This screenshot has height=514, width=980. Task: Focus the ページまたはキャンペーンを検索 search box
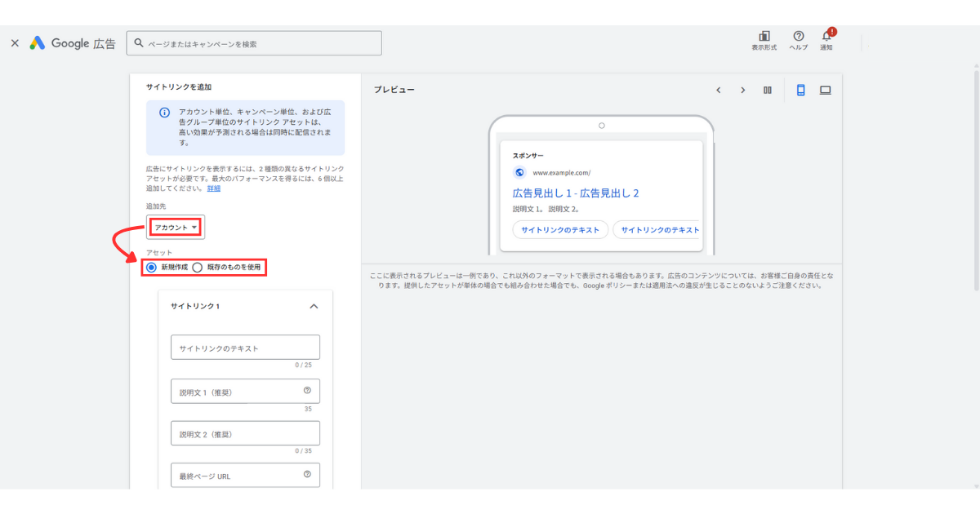click(254, 43)
